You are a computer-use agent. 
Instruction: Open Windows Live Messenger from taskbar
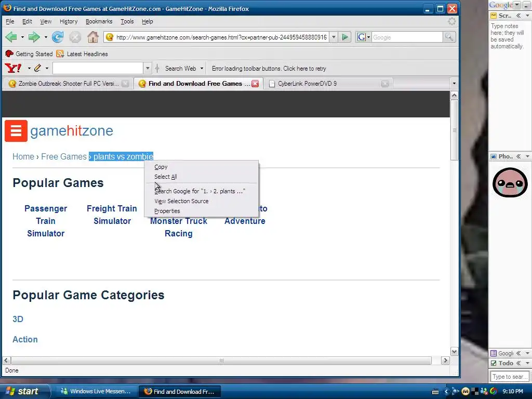(x=96, y=392)
